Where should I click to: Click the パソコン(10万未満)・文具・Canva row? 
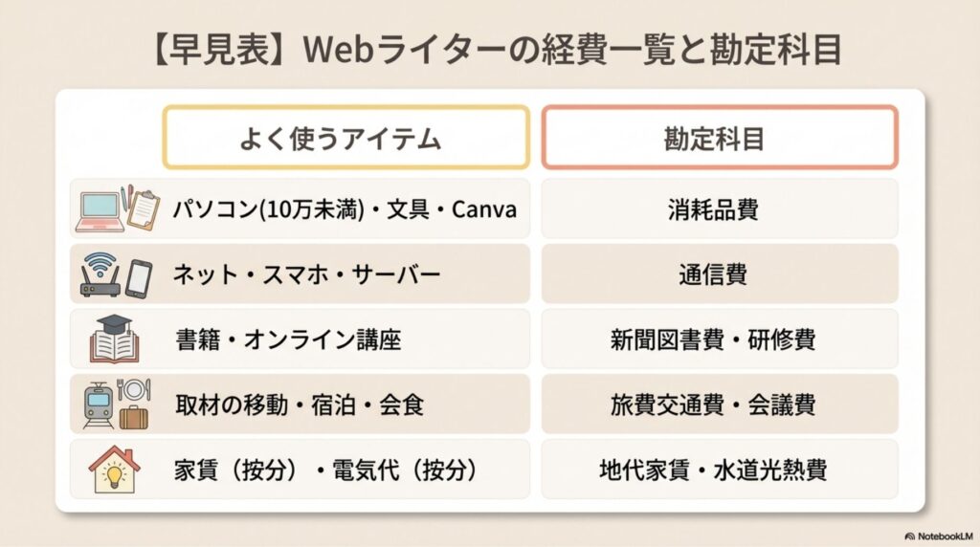click(345, 209)
